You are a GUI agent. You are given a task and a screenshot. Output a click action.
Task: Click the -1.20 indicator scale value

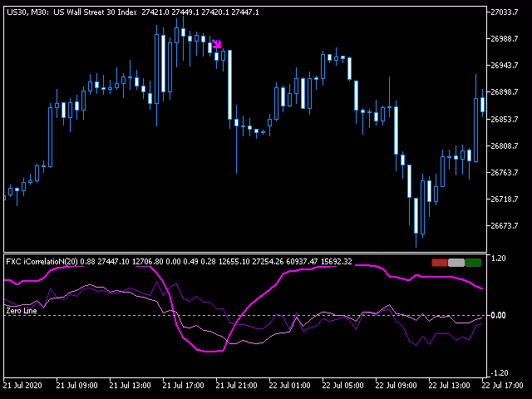[499, 372]
